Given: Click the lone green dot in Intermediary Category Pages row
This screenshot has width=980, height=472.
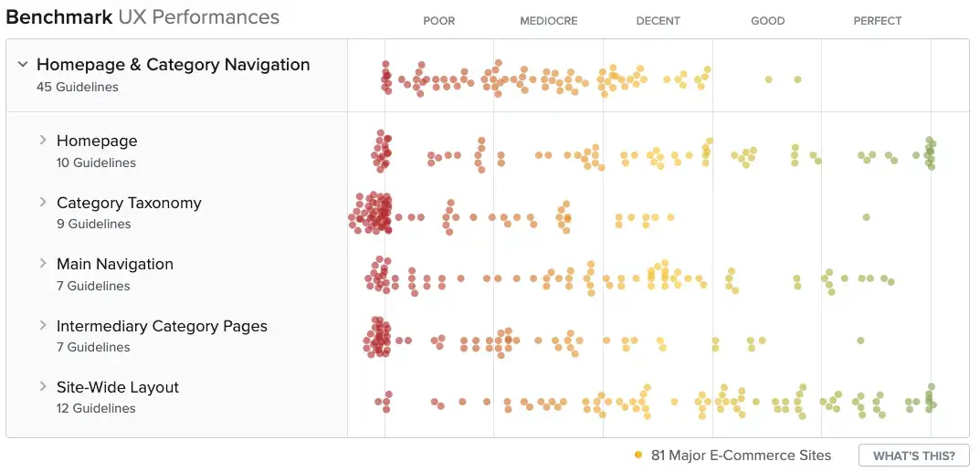Looking at the screenshot, I should pyautogui.click(x=860, y=341).
